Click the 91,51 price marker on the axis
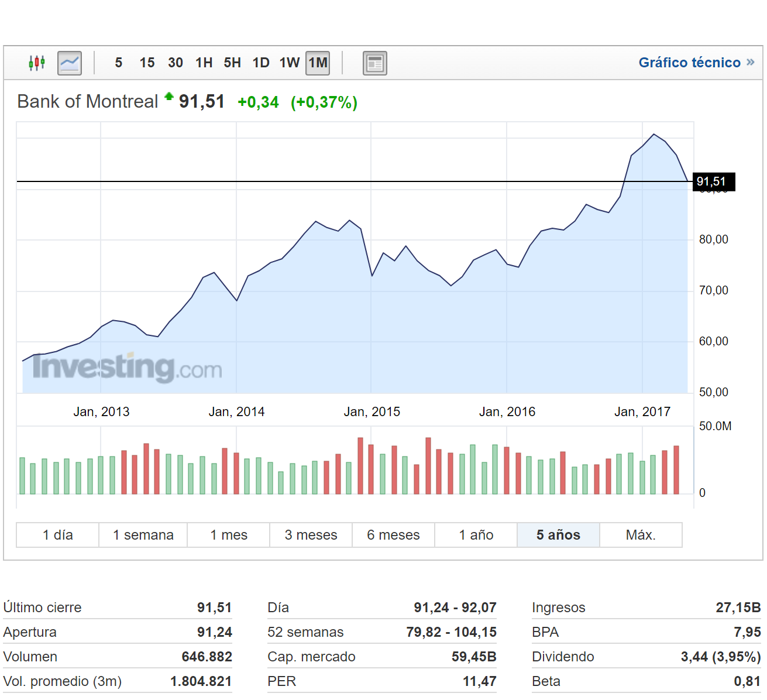767x700 pixels. (x=713, y=182)
